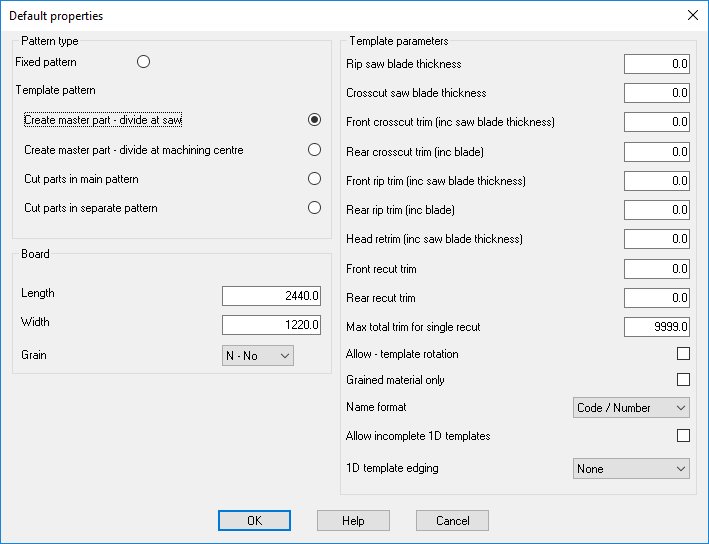
Task: Click the Rip saw blade thickness field
Action: (x=657, y=64)
